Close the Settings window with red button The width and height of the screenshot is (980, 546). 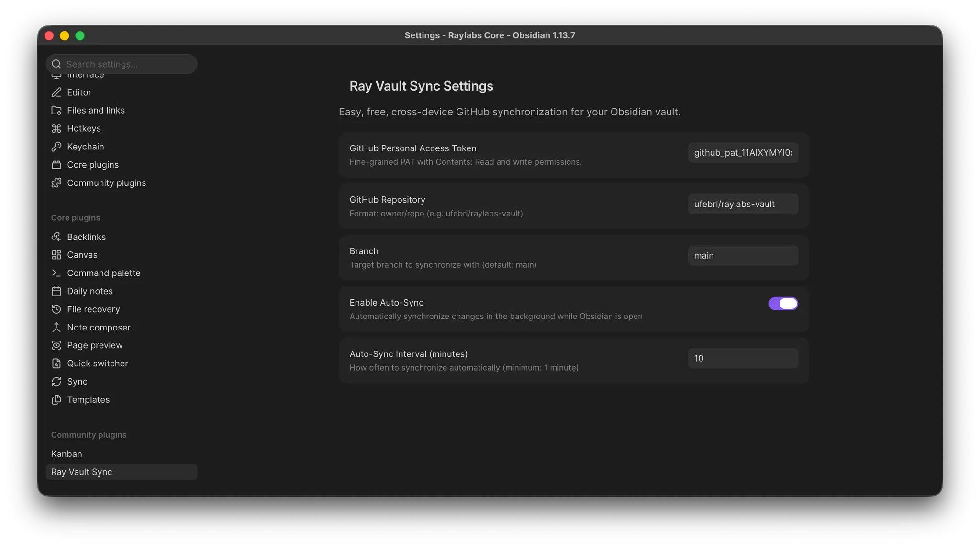coord(49,35)
